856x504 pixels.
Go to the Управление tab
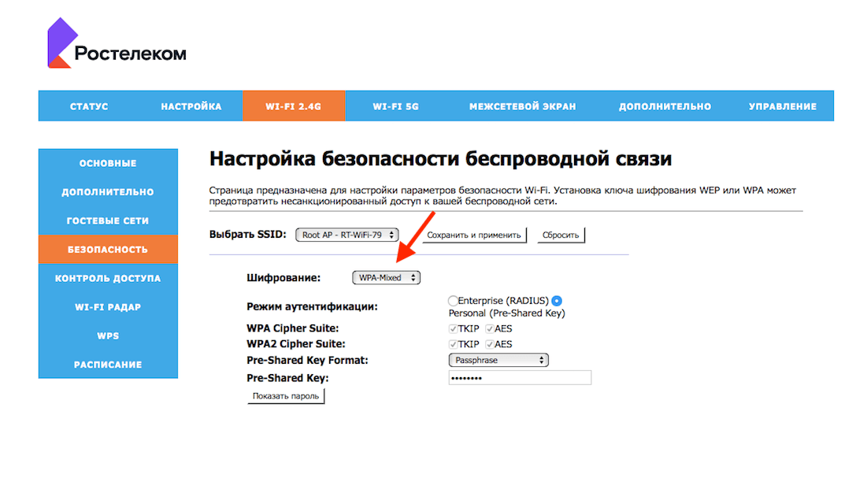pyautogui.click(x=782, y=106)
